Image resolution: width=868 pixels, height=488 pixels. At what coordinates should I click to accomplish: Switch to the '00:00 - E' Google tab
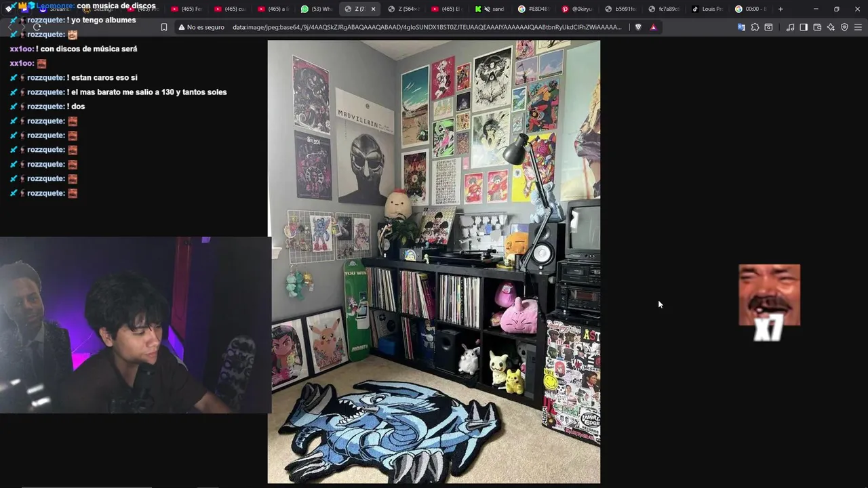coord(750,9)
